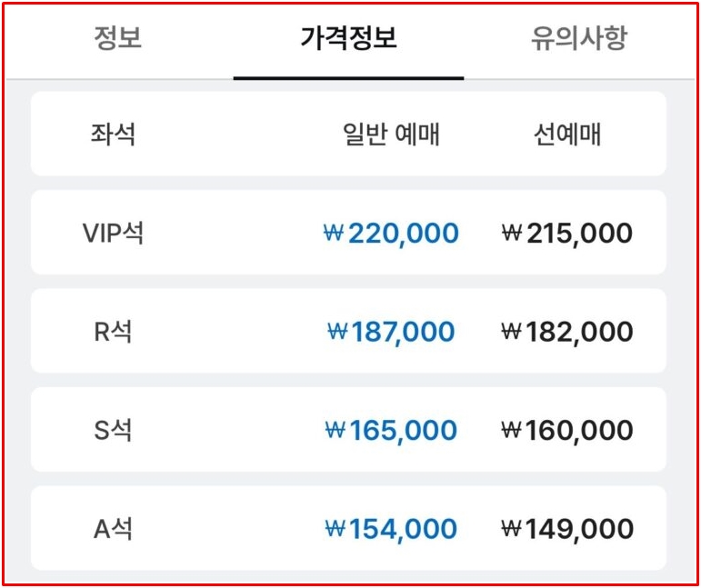
Task: Switch to the 정보 tab
Action: (118, 38)
